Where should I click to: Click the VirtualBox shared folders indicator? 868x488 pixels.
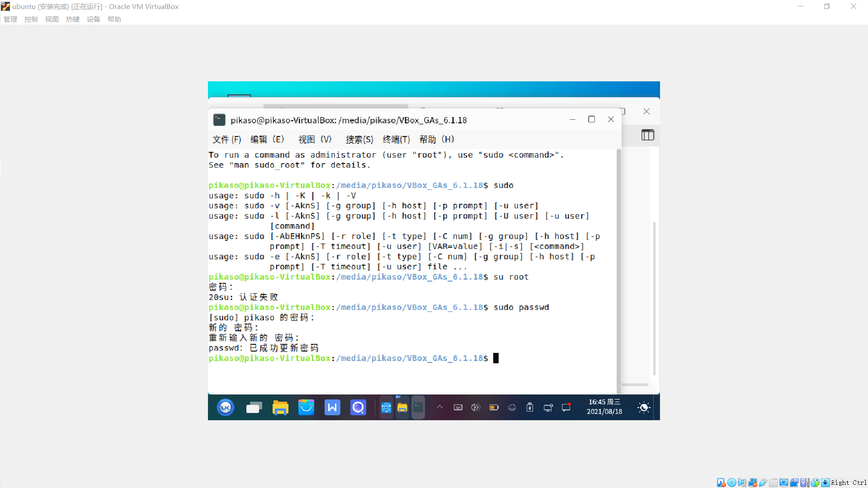pyautogui.click(x=774, y=483)
